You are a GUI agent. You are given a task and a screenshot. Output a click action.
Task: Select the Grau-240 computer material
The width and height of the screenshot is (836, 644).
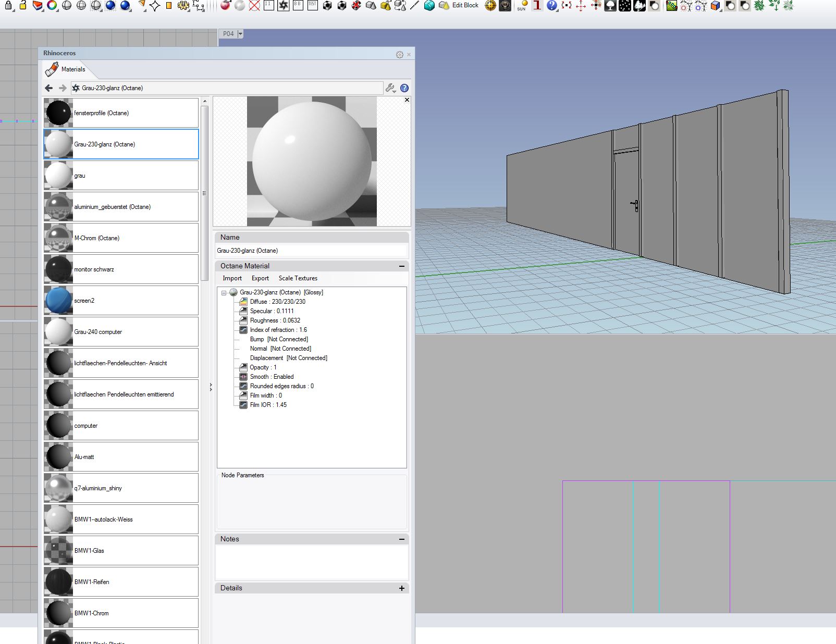[x=121, y=332]
